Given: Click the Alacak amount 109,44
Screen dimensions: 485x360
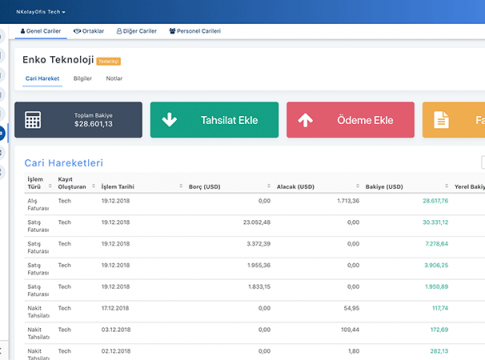Looking at the screenshot, I should 350,330.
